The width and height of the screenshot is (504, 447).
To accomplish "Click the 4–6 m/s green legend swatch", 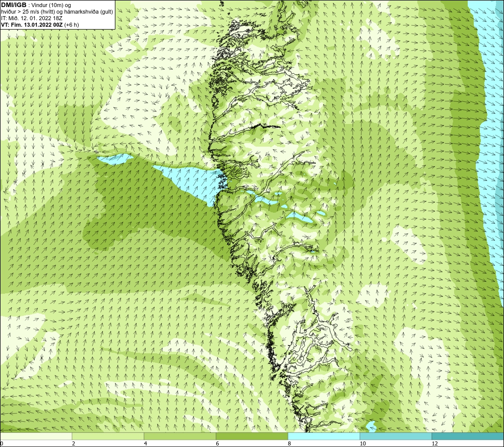I will (x=180, y=436).
